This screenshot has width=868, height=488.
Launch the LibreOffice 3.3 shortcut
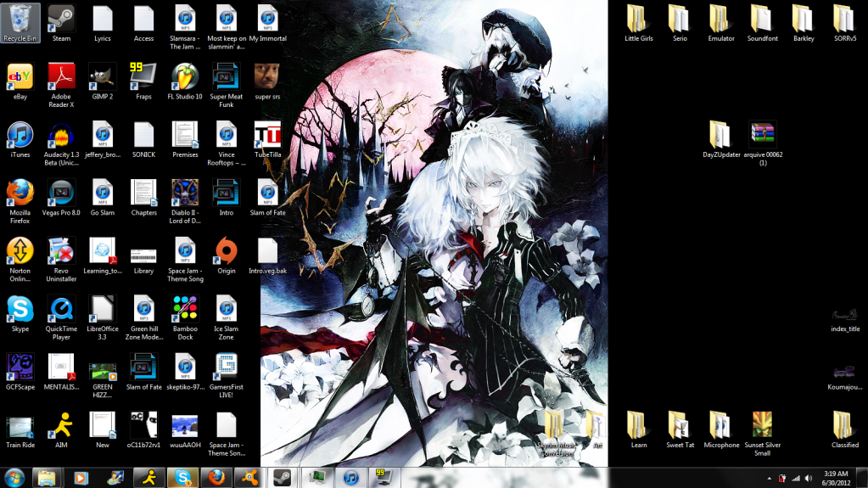tap(103, 317)
